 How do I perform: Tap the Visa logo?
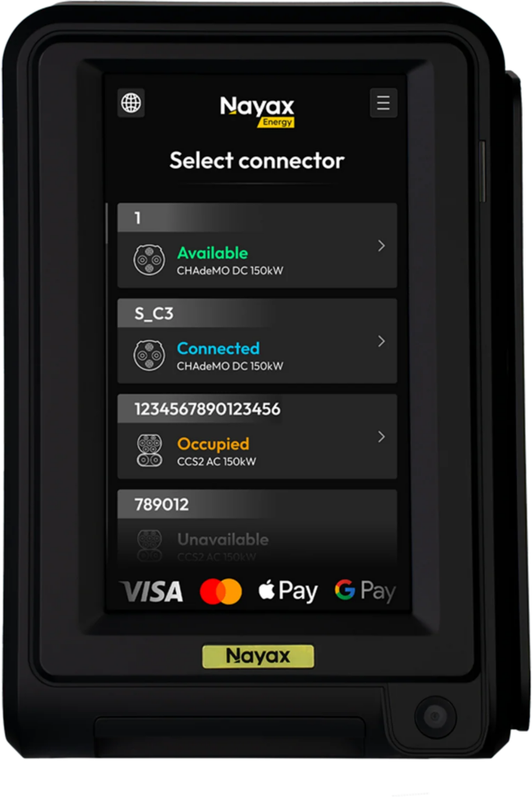152,592
